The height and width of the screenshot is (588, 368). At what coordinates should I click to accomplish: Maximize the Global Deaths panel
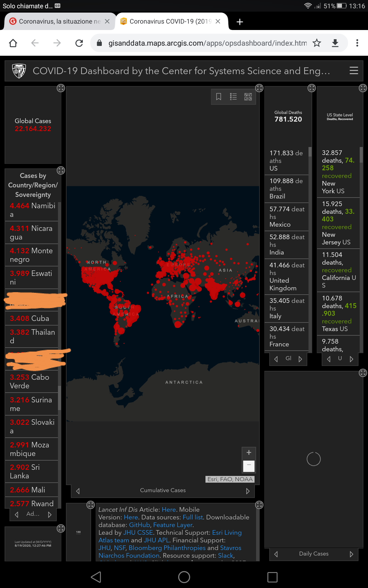click(x=312, y=88)
